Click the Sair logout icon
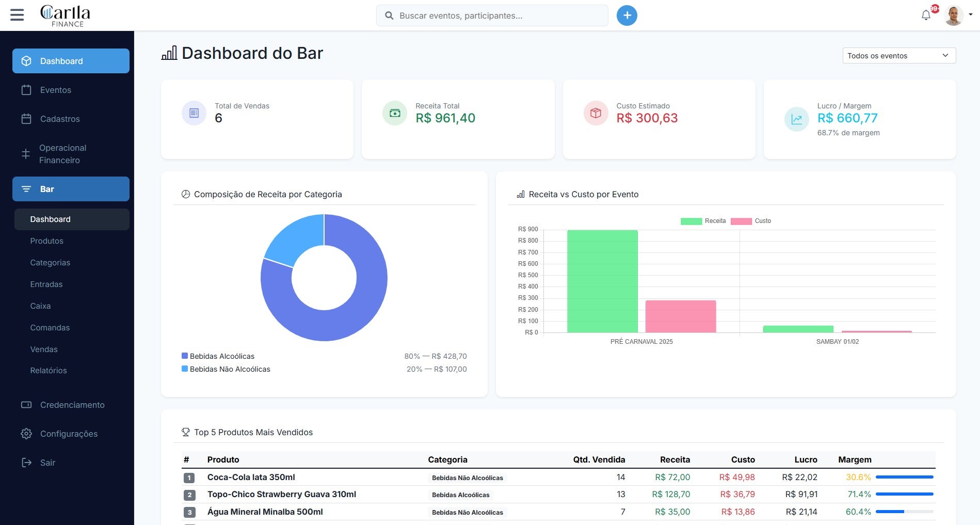Image resolution: width=980 pixels, height=525 pixels. tap(26, 463)
